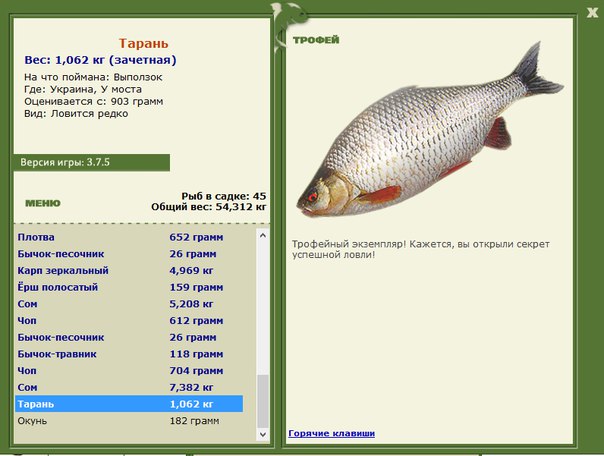Select the Чоп 704 грамм row
Image resolution: width=604 pixels, height=456 pixels.
click(129, 371)
